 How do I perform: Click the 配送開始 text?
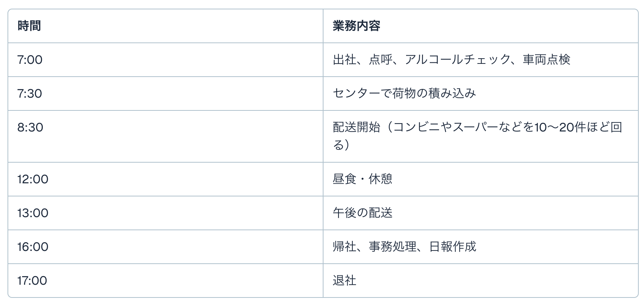click(356, 127)
